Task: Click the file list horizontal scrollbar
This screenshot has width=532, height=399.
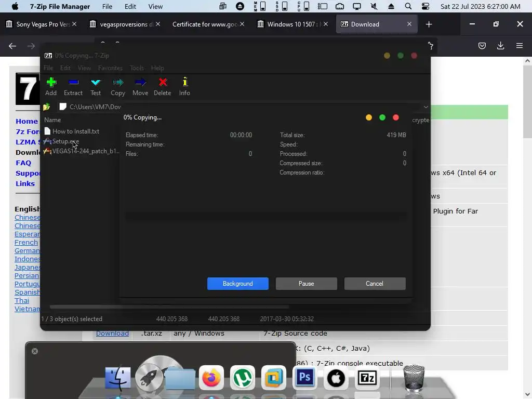Action: tap(170, 307)
